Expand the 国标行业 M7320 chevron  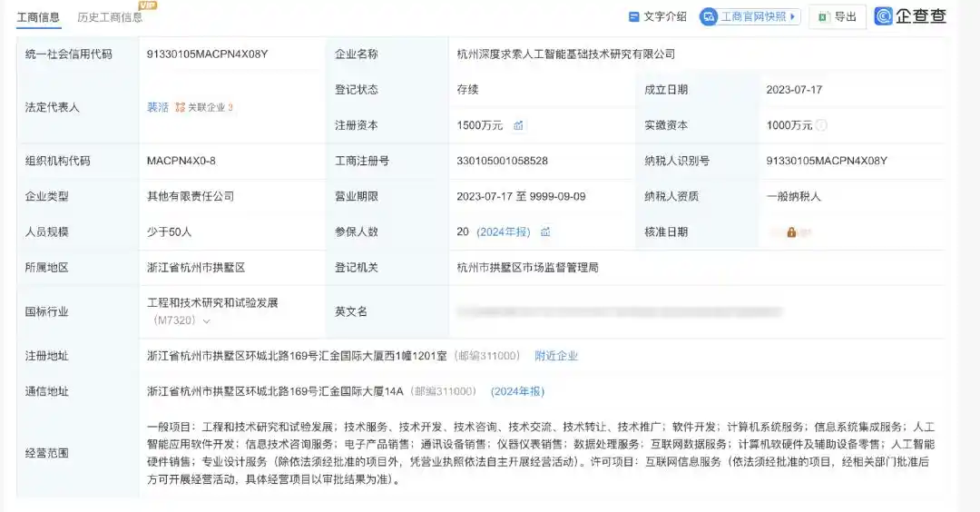(206, 321)
